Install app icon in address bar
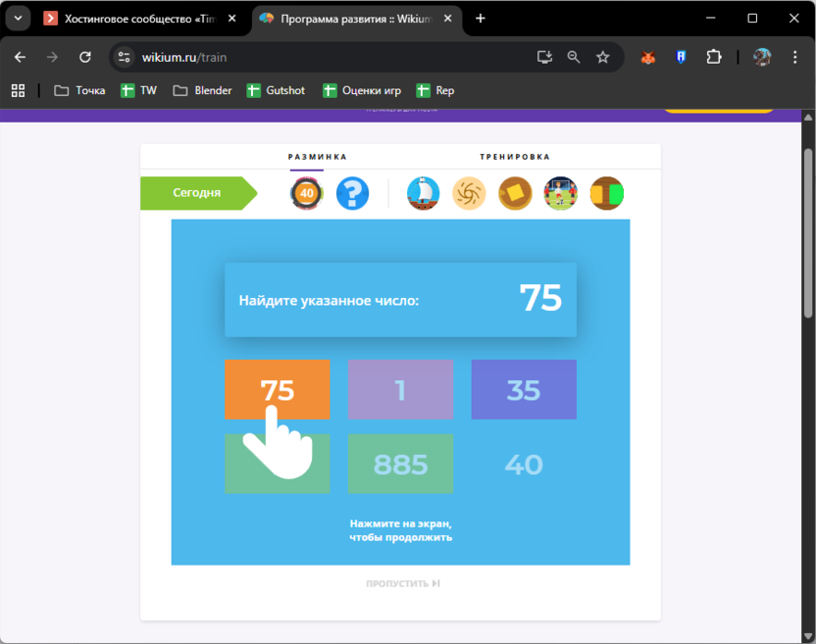This screenshot has height=644, width=816. (x=544, y=57)
